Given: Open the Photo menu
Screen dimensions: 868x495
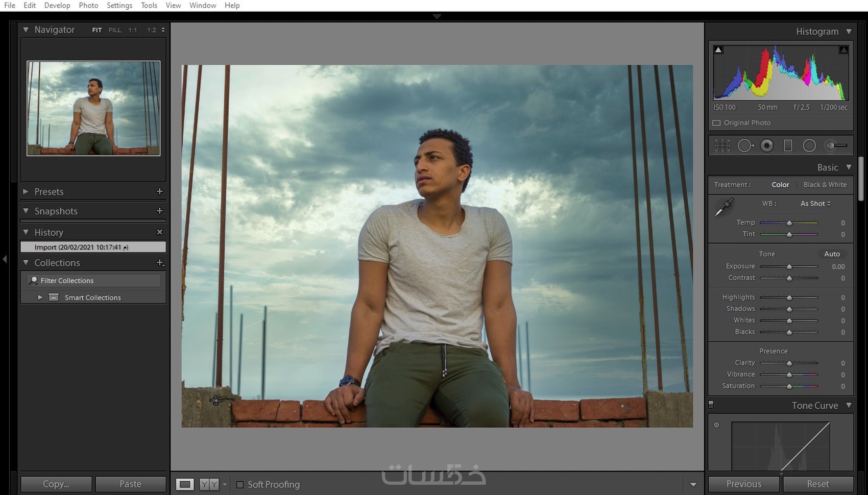Looking at the screenshot, I should [88, 5].
